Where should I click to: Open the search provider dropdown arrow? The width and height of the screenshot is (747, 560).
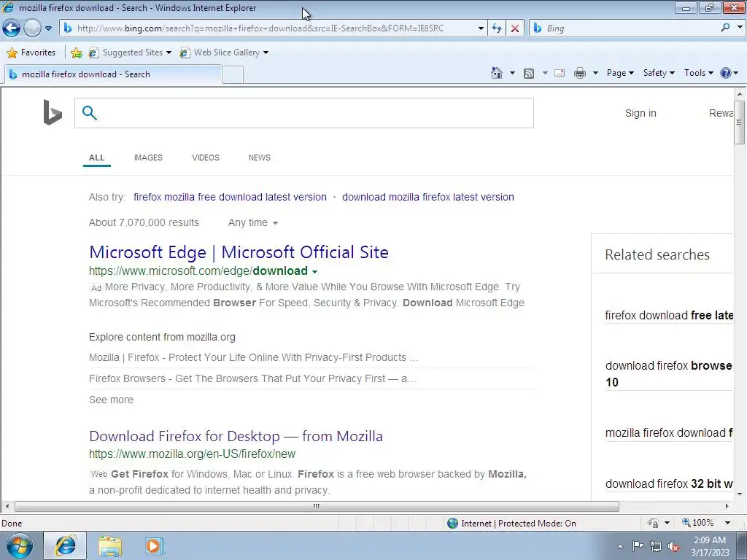740,28
